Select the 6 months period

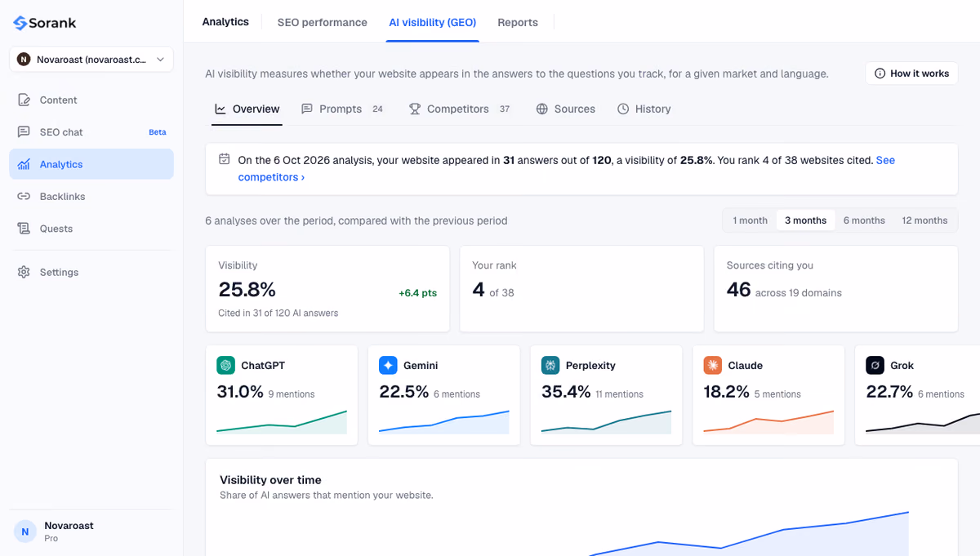pyautogui.click(x=864, y=220)
